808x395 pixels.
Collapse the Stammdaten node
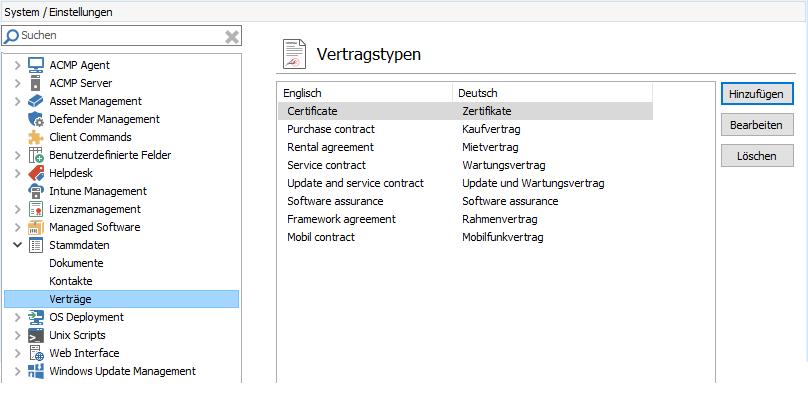(17, 245)
